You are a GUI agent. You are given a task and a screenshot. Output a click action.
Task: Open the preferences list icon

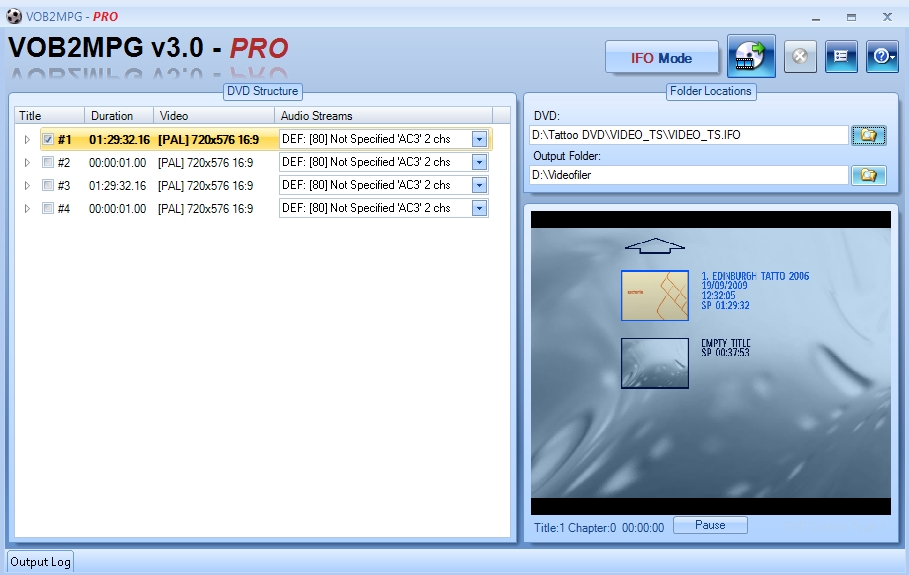tap(841, 56)
